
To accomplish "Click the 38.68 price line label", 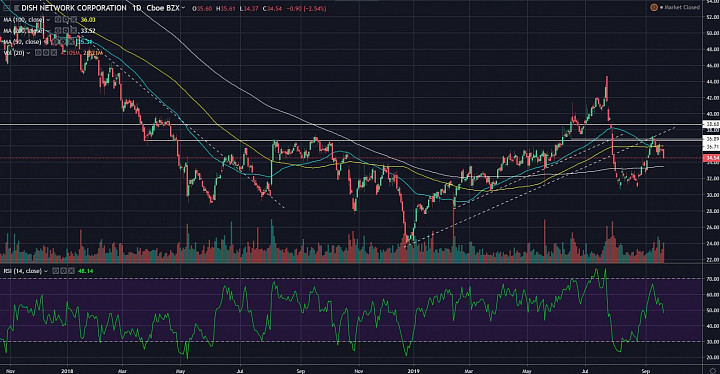I will (x=711, y=124).
